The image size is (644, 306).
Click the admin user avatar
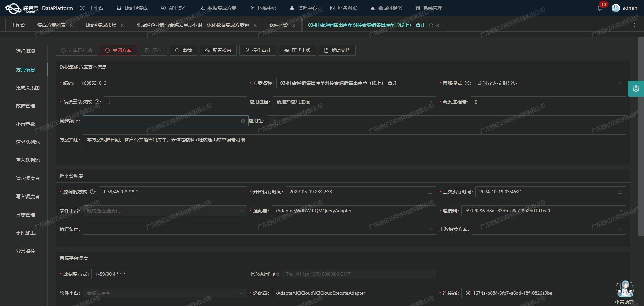[x=615, y=8]
